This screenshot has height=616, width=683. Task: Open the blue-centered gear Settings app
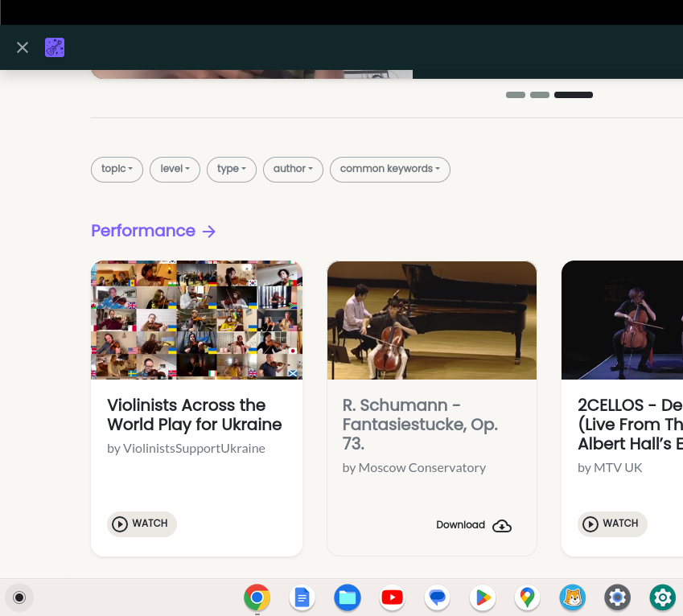[x=618, y=598]
